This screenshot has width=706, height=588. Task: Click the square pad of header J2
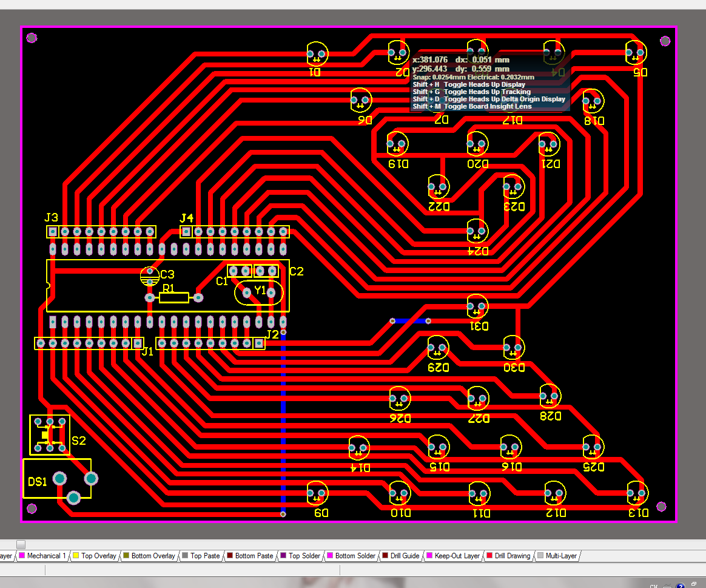(x=259, y=343)
